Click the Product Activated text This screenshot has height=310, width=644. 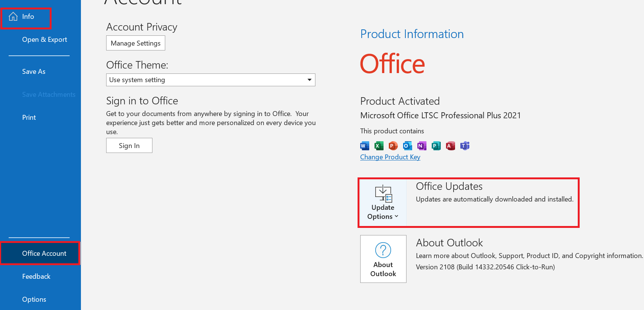point(400,101)
